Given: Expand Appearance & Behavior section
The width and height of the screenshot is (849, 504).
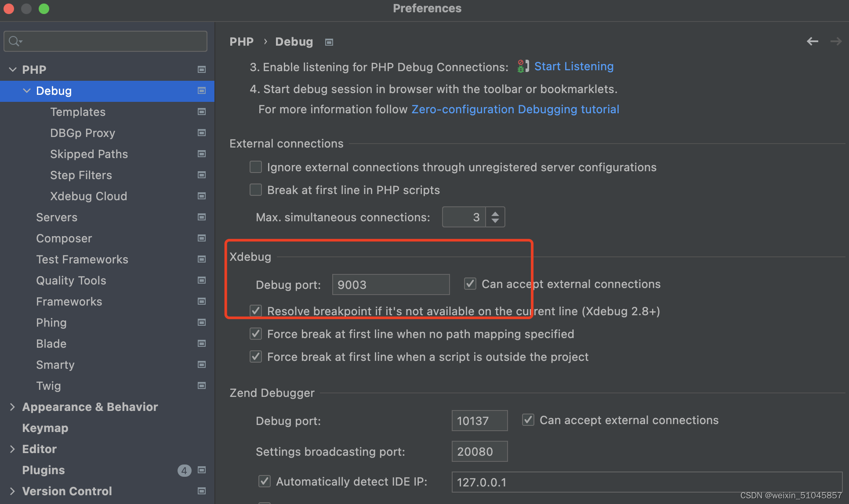Looking at the screenshot, I should pos(12,407).
